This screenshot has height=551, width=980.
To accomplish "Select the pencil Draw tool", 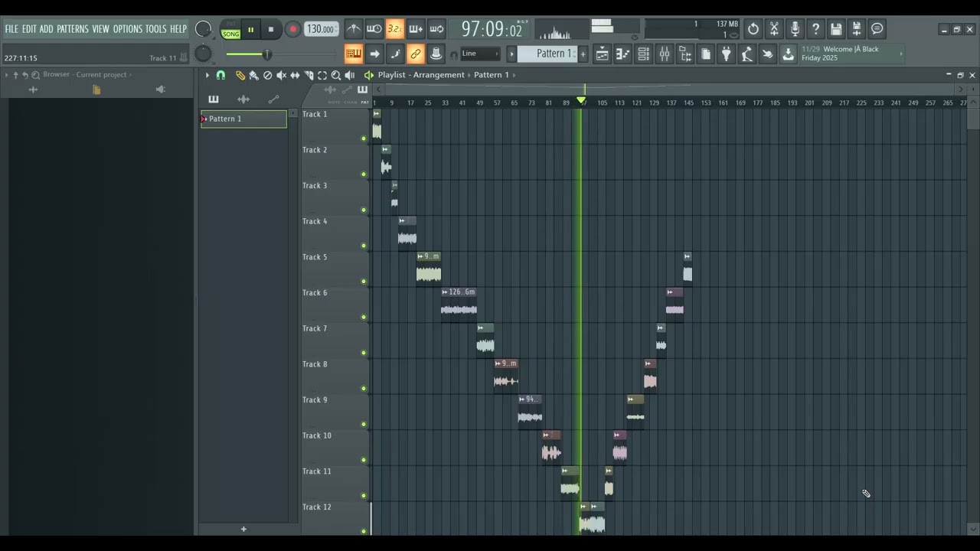I will pyautogui.click(x=240, y=75).
